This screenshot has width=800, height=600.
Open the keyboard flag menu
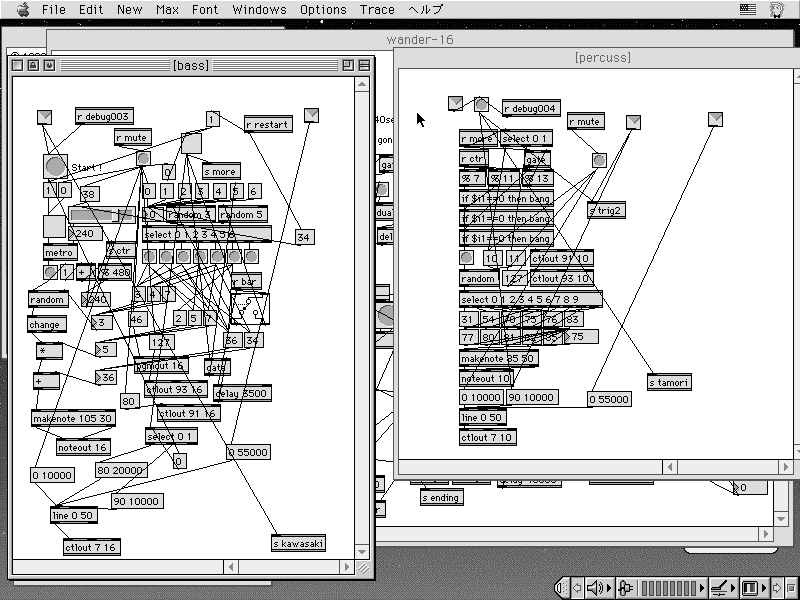click(747, 9)
